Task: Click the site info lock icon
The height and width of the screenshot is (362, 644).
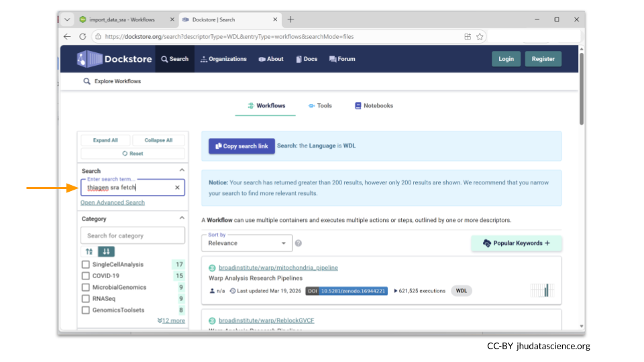Action: (x=98, y=36)
